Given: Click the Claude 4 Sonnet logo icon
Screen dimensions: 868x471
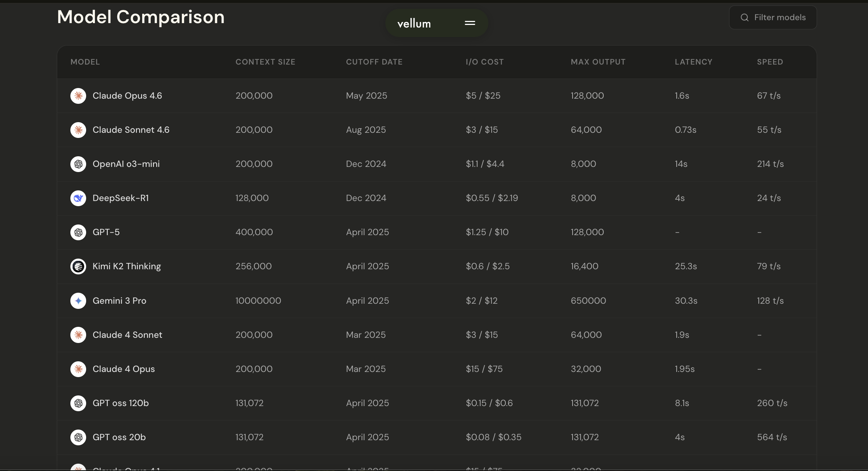Looking at the screenshot, I should pos(78,335).
